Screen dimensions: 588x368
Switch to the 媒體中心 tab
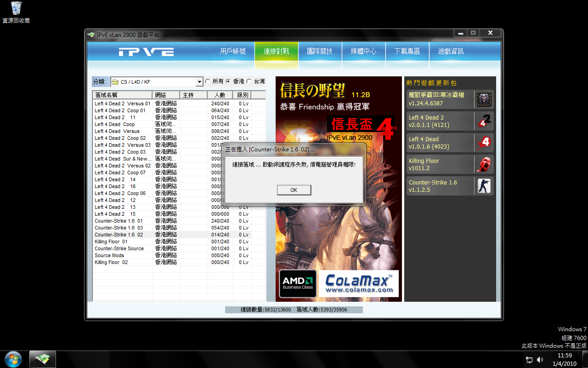point(363,52)
